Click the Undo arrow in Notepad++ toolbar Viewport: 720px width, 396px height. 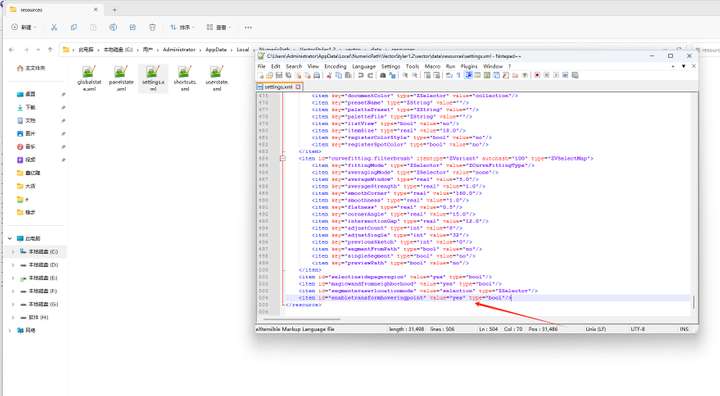point(361,75)
